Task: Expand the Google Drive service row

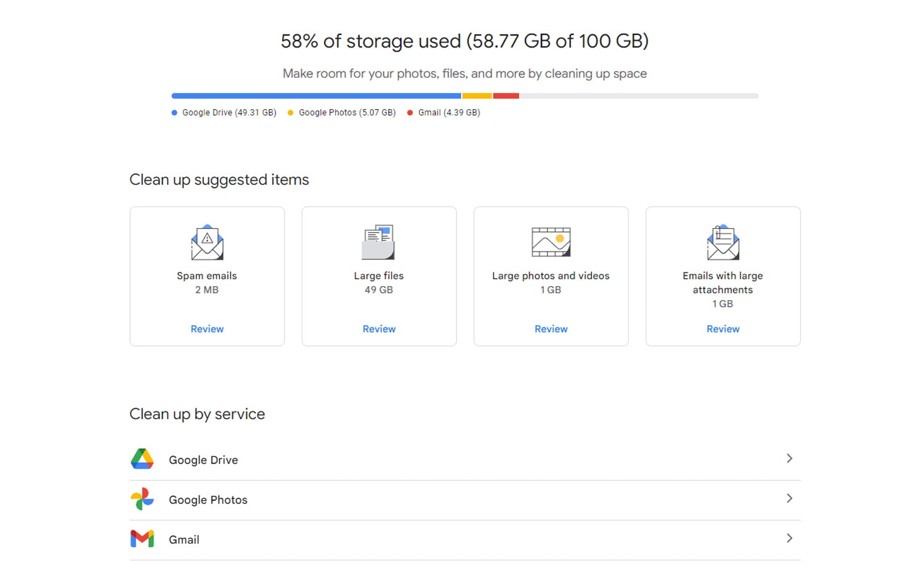Action: click(x=790, y=459)
